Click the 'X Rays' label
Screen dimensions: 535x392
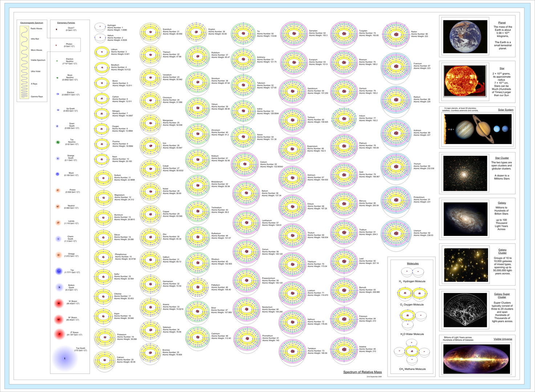(34, 84)
